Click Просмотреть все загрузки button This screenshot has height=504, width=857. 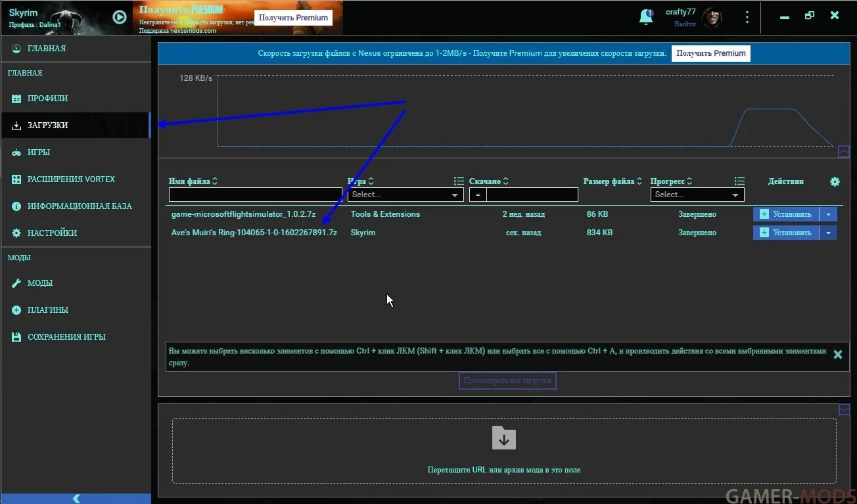click(507, 380)
